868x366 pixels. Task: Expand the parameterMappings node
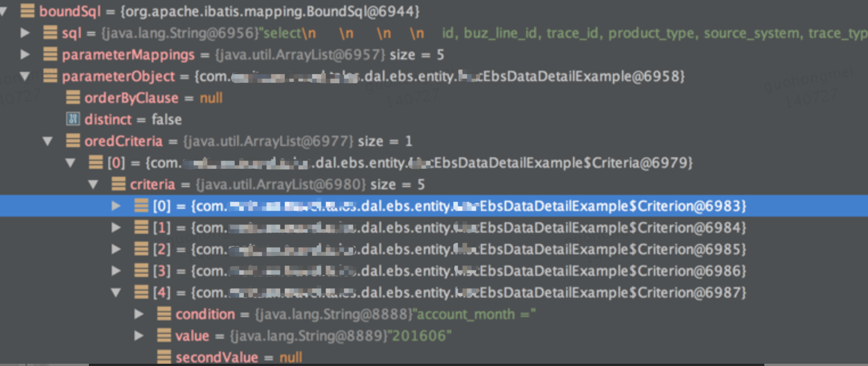click(24, 54)
